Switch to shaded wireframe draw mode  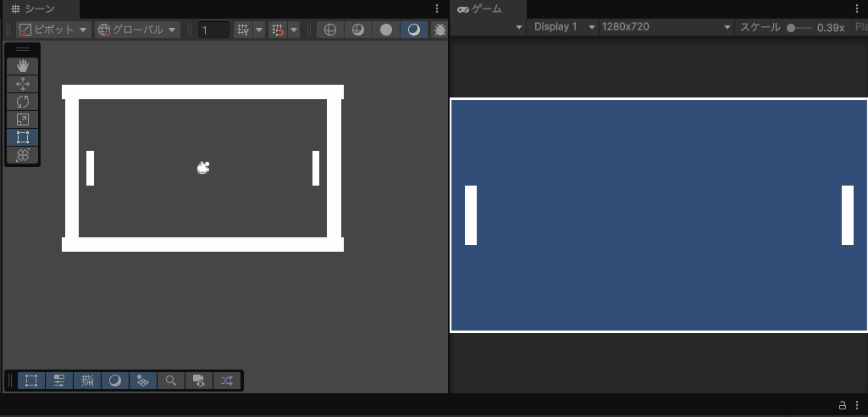pos(358,30)
